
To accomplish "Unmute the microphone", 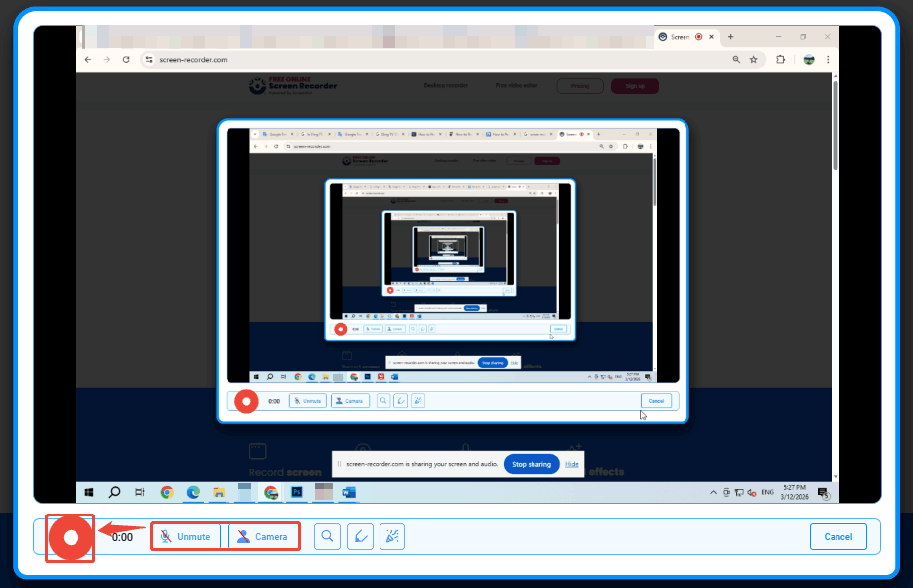I will tap(187, 536).
